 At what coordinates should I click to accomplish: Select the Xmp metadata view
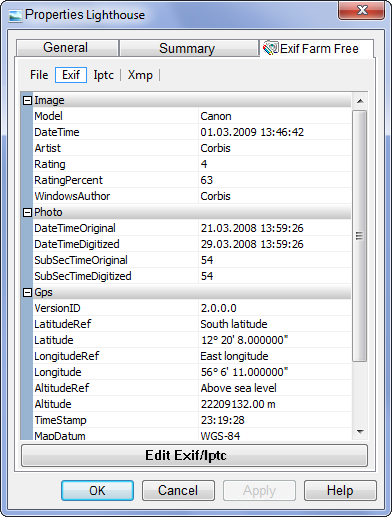coord(140,75)
